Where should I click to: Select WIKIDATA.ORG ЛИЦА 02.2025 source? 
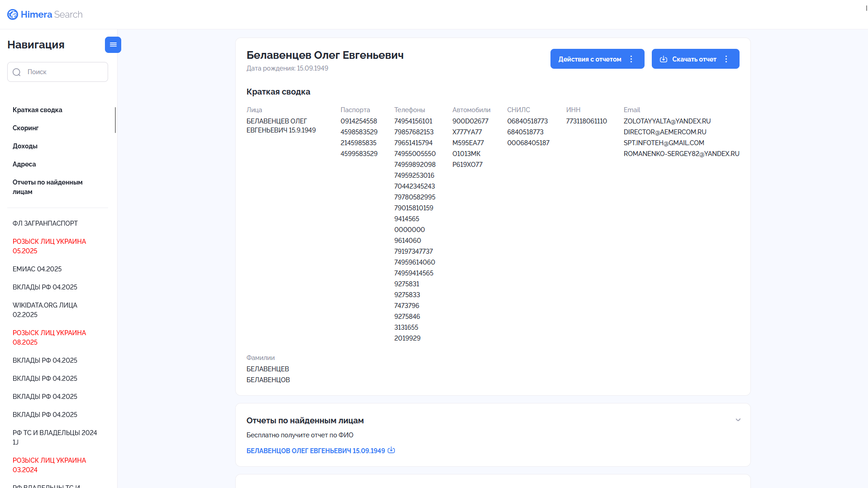[45, 310]
